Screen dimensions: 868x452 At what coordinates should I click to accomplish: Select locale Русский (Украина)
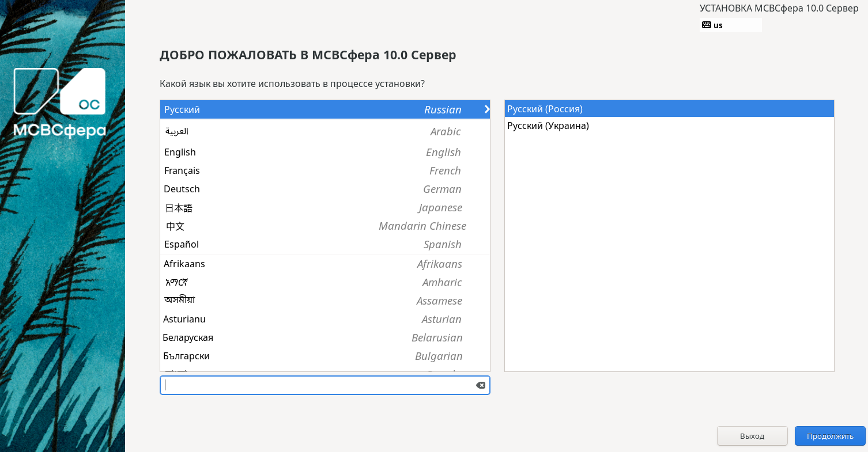[669, 126]
